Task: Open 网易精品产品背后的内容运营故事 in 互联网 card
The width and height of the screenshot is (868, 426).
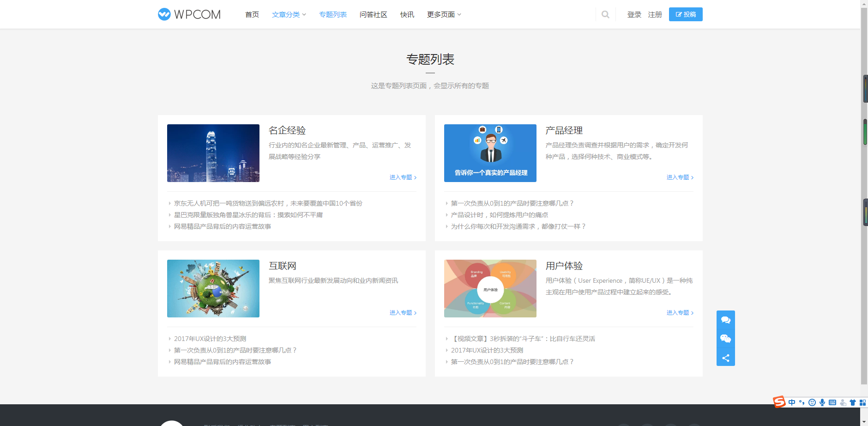Action: point(223,362)
